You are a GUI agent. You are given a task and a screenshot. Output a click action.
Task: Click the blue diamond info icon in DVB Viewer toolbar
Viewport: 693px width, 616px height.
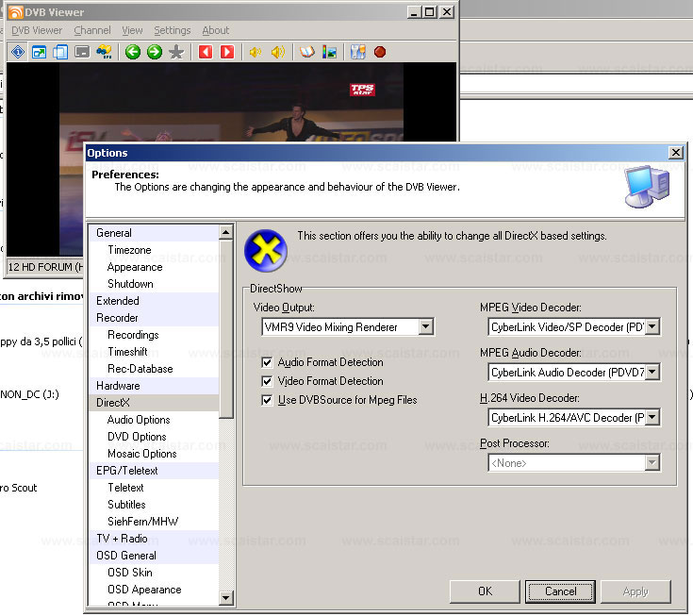click(x=18, y=52)
